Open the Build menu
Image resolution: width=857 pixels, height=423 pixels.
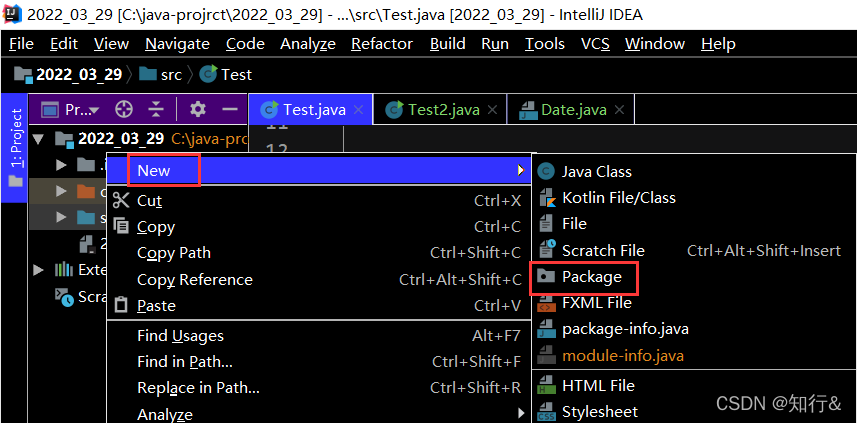tap(448, 44)
